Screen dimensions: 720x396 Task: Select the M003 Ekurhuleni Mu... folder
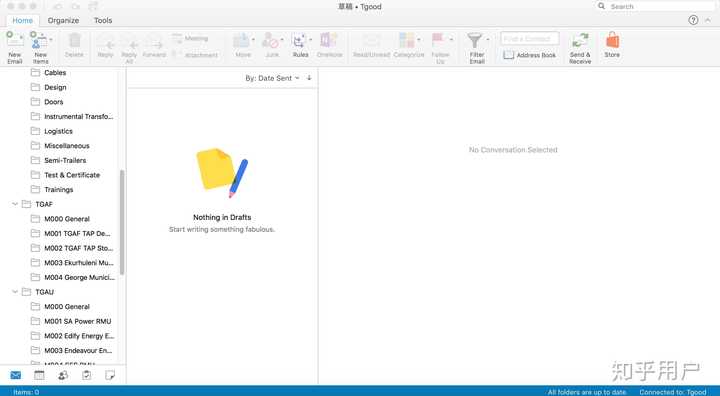pyautogui.click(x=79, y=262)
